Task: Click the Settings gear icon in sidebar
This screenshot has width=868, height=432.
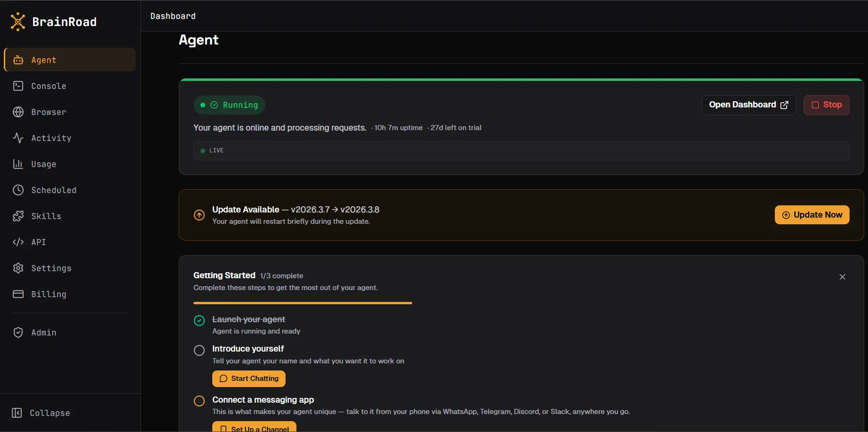Action: click(18, 268)
